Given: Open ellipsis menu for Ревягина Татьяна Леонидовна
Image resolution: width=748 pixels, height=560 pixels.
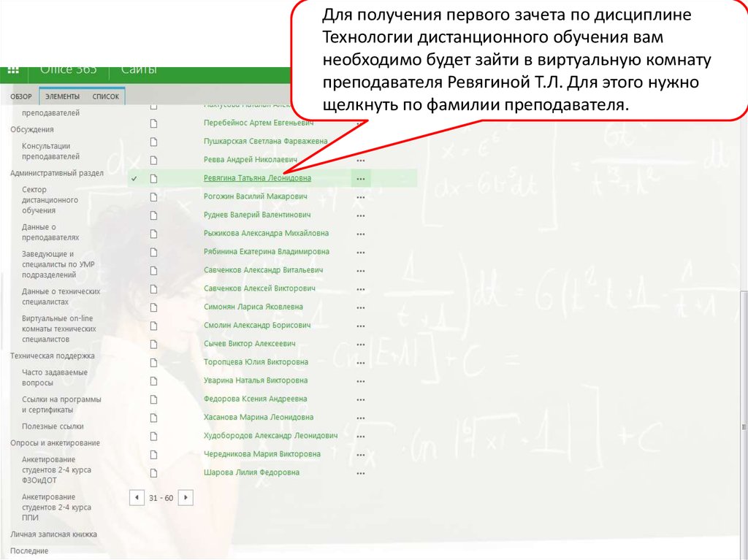Looking at the screenshot, I should click(360, 178).
